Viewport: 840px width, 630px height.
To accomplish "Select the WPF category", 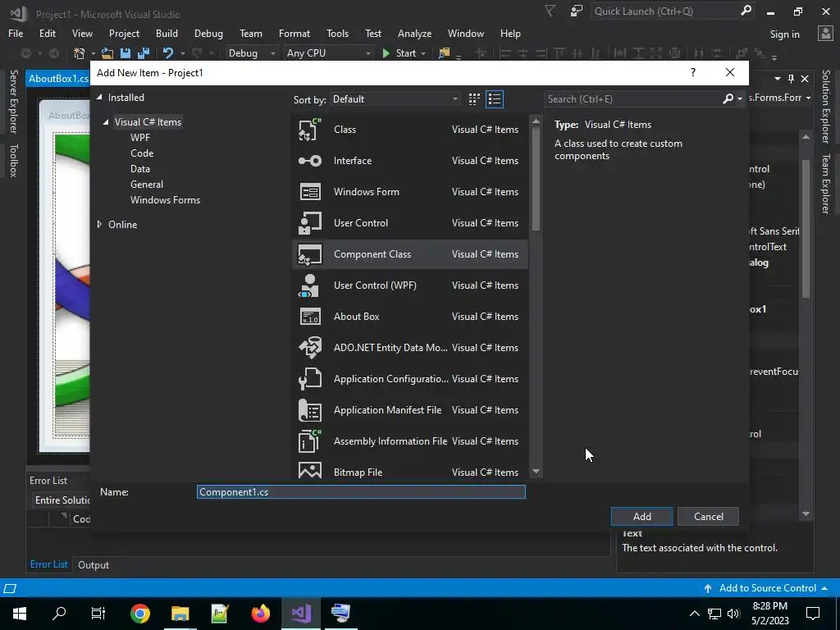I will pyautogui.click(x=139, y=138).
